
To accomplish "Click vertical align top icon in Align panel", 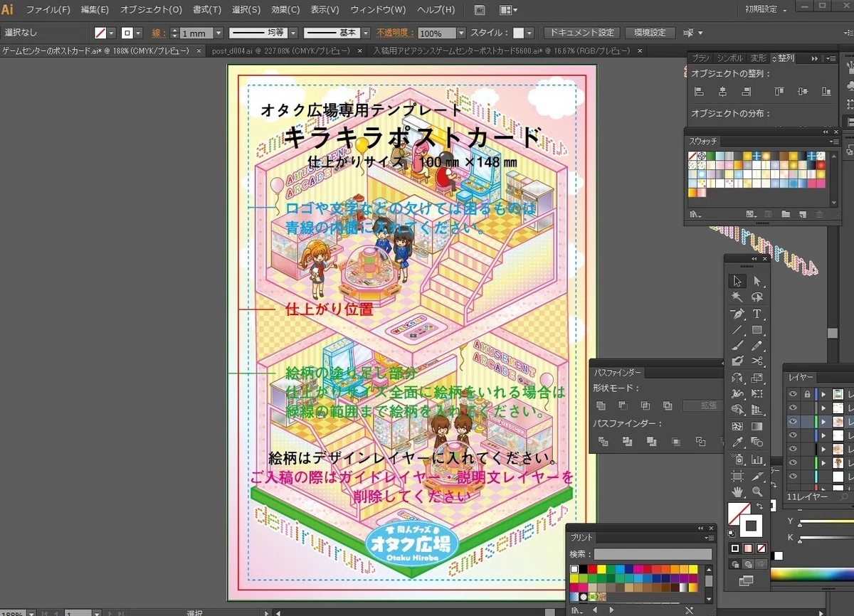I will point(779,91).
